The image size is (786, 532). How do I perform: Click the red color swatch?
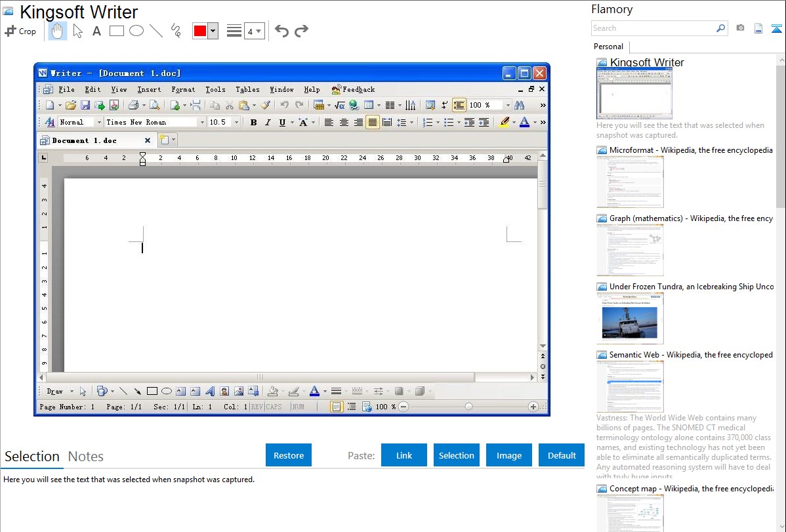point(200,31)
